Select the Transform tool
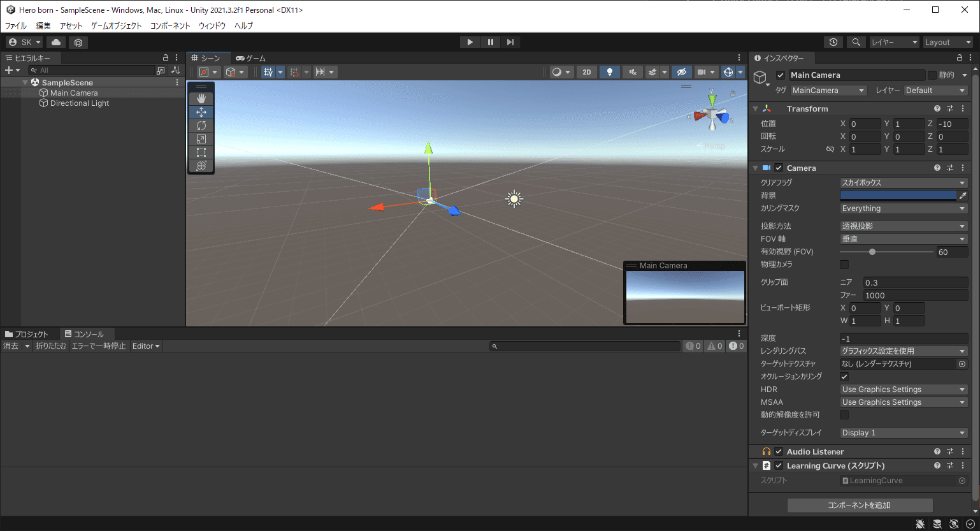 (x=201, y=165)
